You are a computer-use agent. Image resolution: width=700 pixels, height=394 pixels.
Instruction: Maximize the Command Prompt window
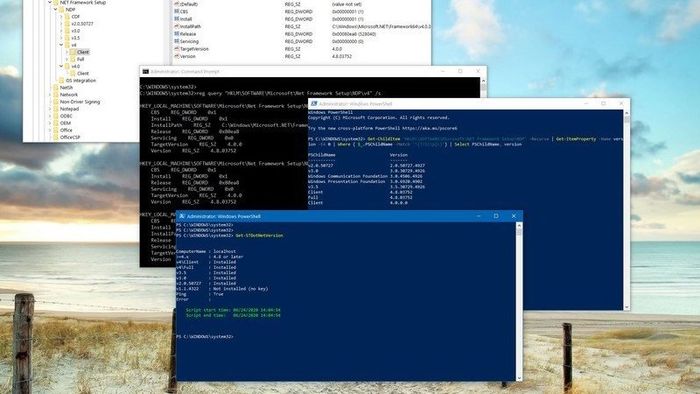click(460, 71)
